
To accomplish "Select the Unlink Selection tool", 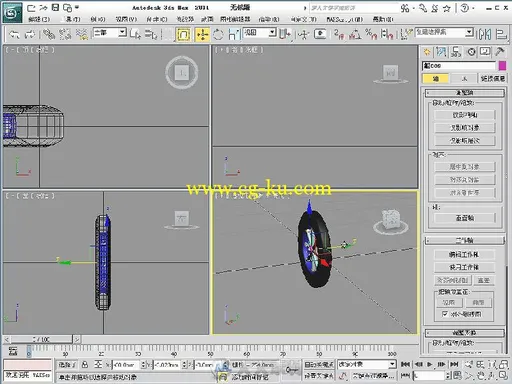I will click(65, 34).
